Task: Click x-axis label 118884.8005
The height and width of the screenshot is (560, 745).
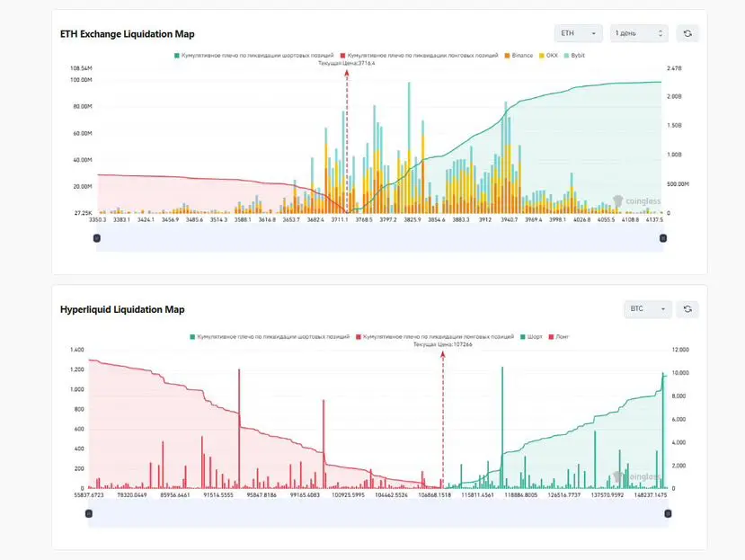Action: click(520, 495)
